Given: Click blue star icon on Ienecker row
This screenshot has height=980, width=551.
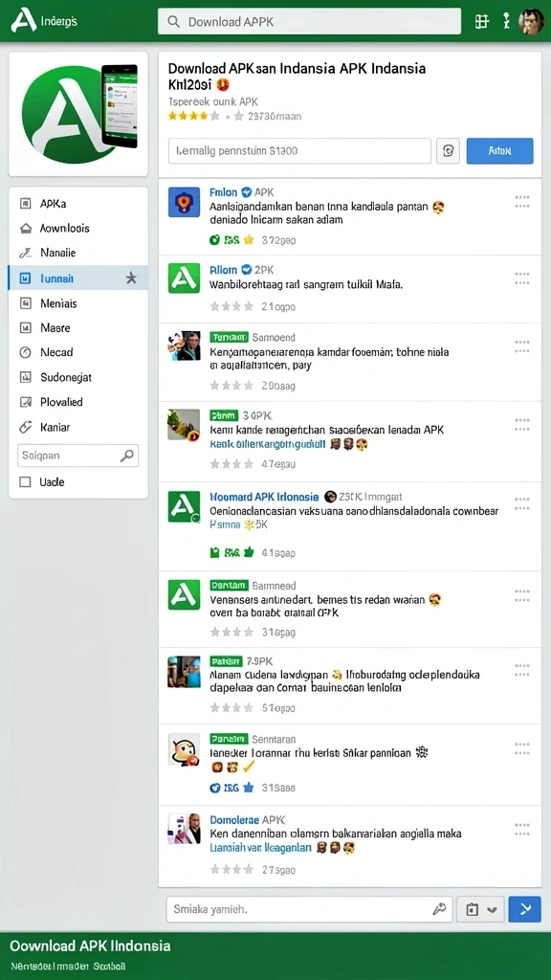Looking at the screenshot, I should tap(248, 788).
